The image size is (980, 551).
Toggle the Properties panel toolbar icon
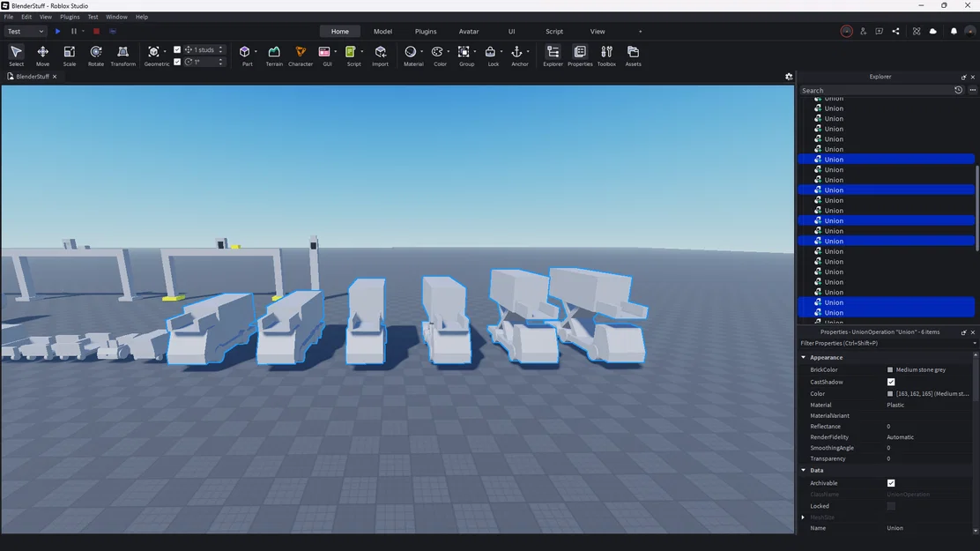[x=580, y=52]
